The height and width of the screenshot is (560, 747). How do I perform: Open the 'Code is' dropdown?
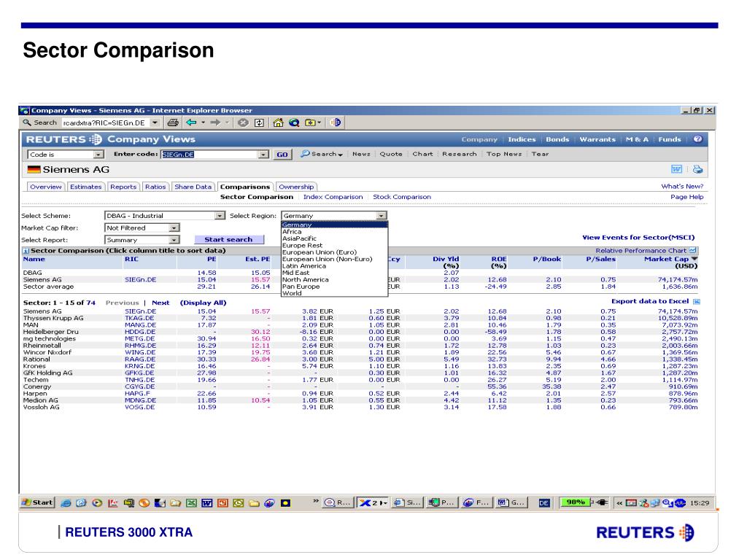pyautogui.click(x=98, y=155)
